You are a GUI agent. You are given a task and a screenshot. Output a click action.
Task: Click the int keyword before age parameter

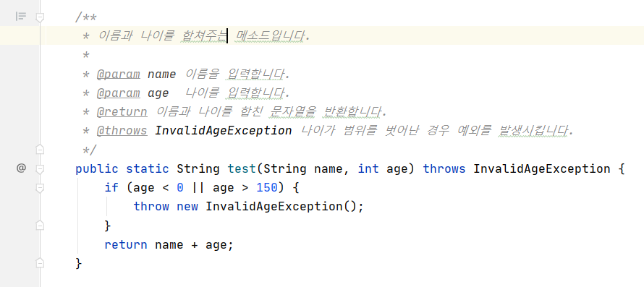[x=368, y=168]
